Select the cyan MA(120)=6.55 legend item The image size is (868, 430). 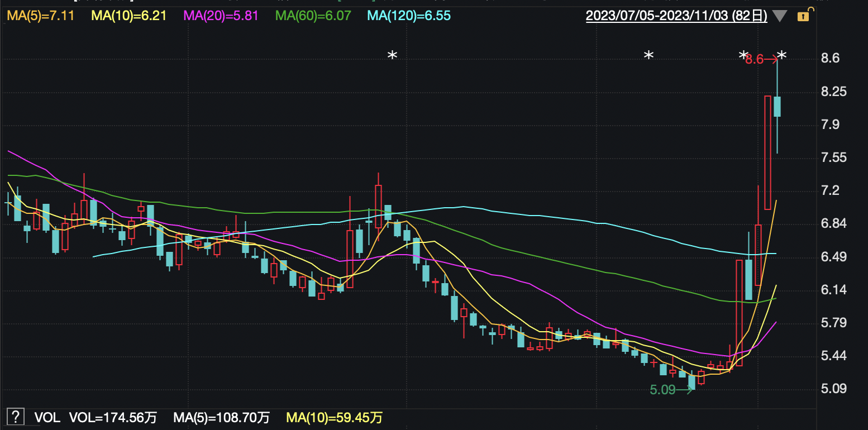pyautogui.click(x=408, y=16)
